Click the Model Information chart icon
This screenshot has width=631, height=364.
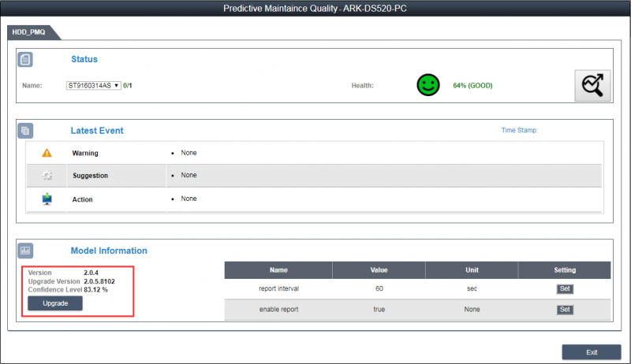25,251
